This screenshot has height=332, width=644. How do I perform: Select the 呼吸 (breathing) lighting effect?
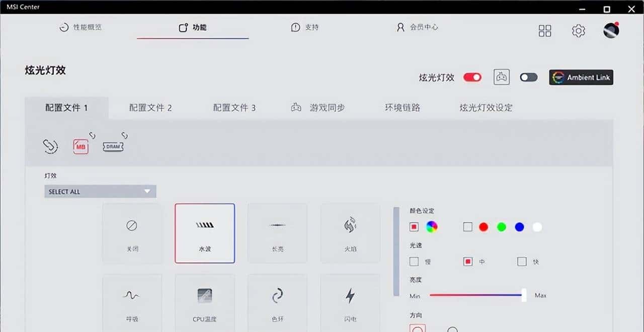pyautogui.click(x=132, y=302)
